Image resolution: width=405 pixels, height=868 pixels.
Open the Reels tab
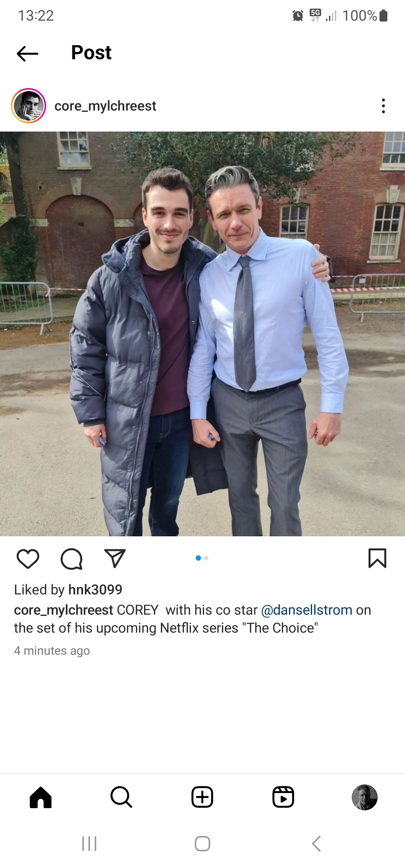click(x=283, y=797)
